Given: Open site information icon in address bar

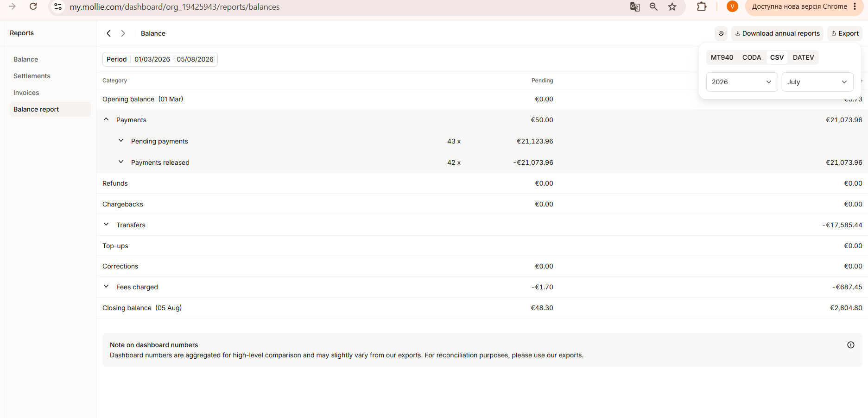Looking at the screenshot, I should pyautogui.click(x=58, y=6).
